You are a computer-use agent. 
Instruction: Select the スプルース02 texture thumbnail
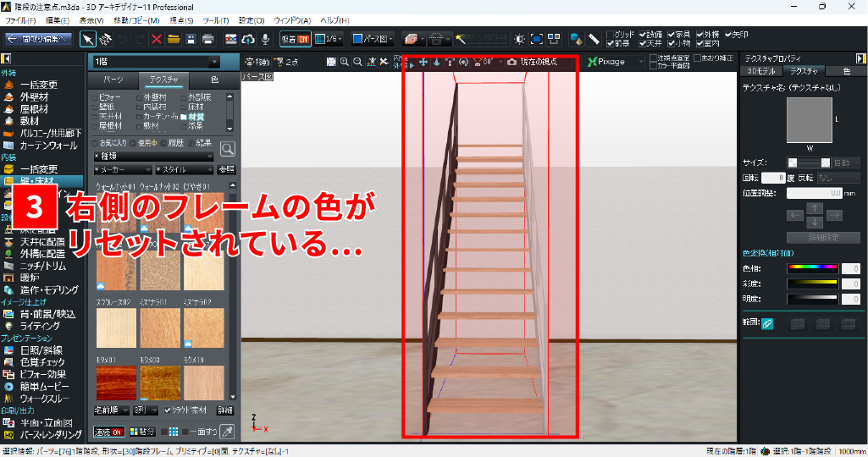click(116, 328)
